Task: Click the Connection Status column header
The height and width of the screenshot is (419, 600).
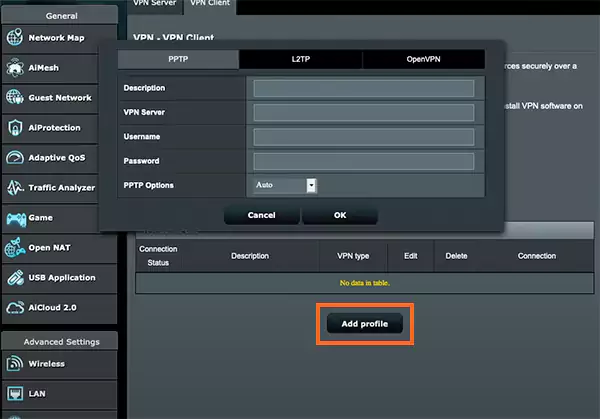Action: click(x=158, y=256)
